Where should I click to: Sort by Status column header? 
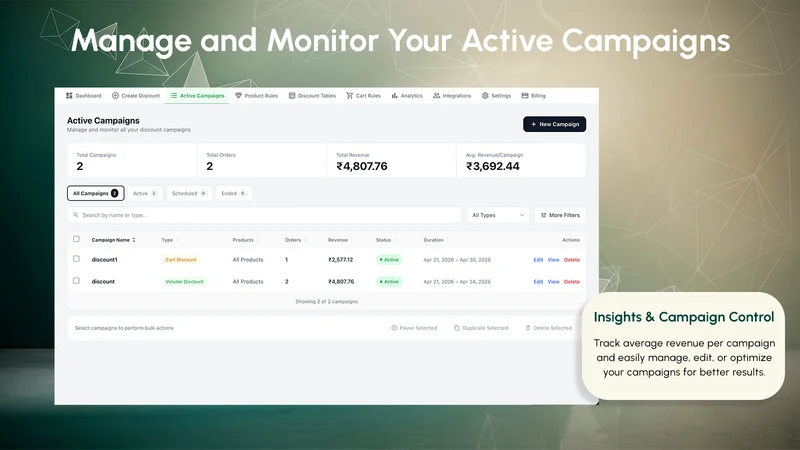point(386,240)
